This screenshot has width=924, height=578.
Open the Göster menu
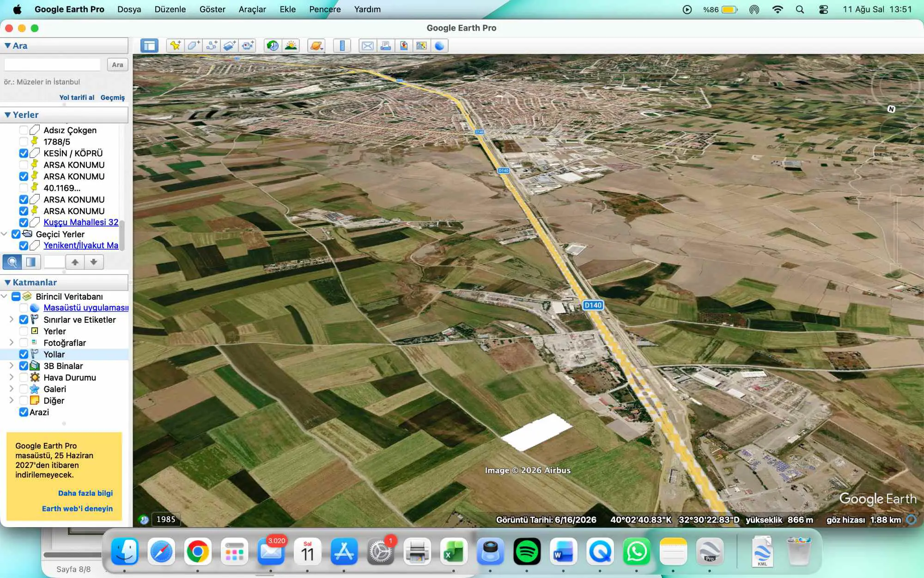[212, 9]
